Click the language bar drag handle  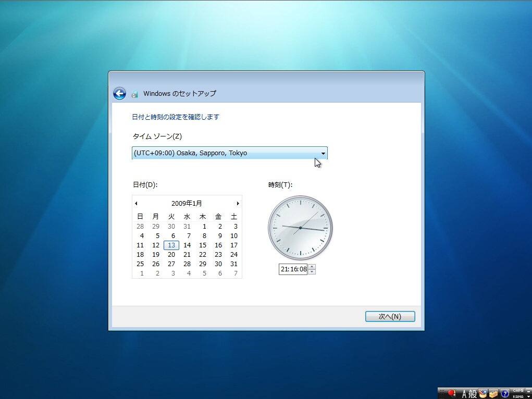tap(441, 394)
